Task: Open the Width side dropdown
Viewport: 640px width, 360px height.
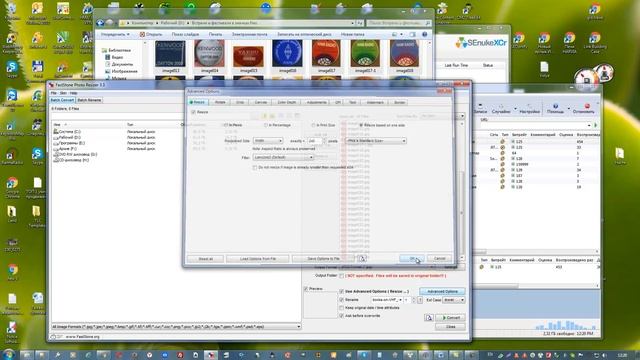Action: click(x=268, y=141)
